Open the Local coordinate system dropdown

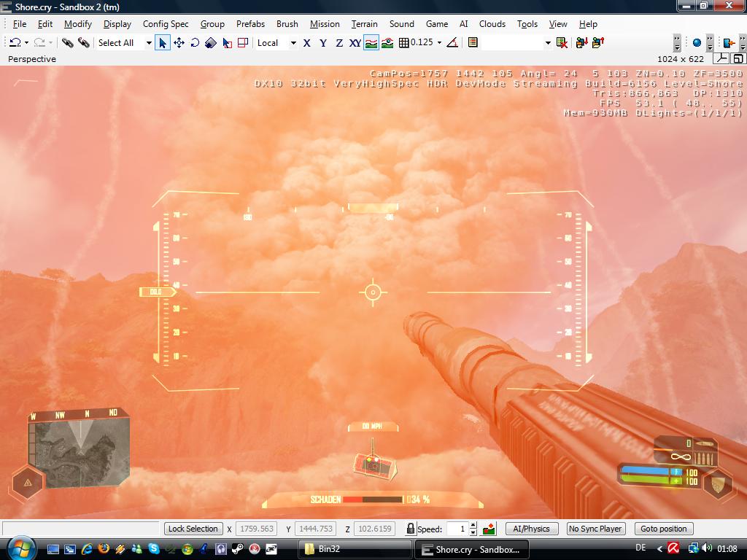293,43
